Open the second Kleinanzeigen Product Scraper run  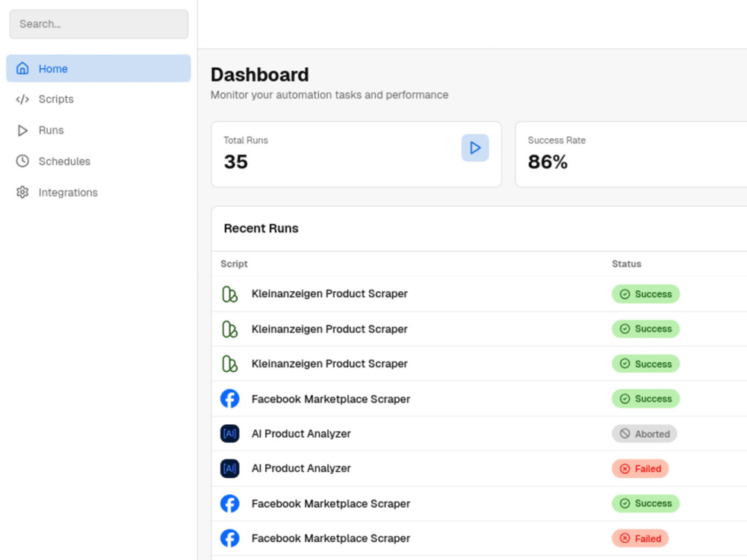[329, 329]
